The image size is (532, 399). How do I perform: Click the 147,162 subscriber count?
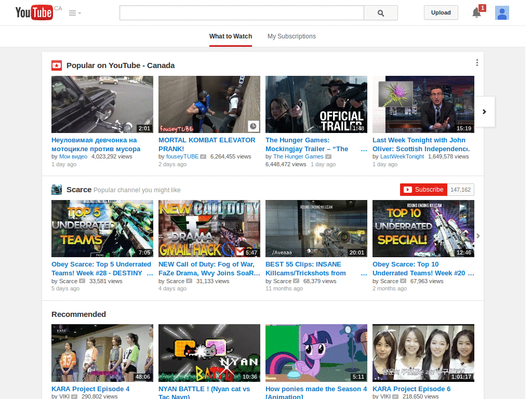(x=460, y=190)
